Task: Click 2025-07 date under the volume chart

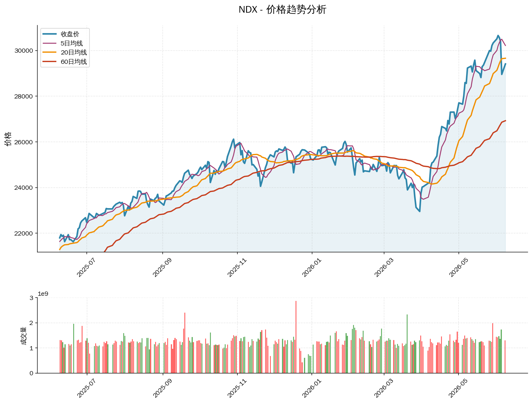Action: point(86,389)
